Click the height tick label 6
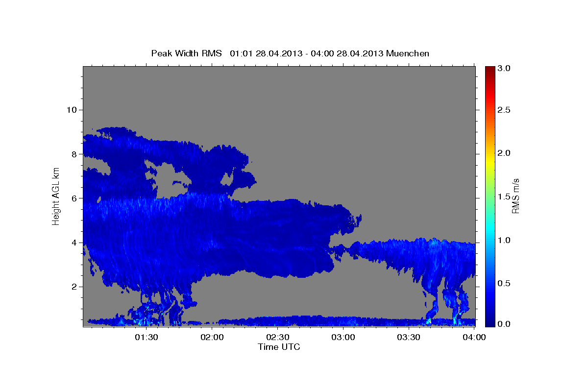The width and height of the screenshot is (588, 392). (74, 198)
